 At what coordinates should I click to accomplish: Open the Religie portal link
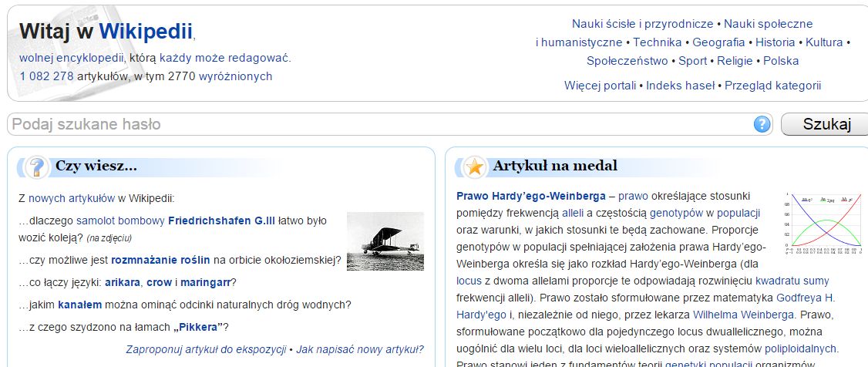(735, 61)
